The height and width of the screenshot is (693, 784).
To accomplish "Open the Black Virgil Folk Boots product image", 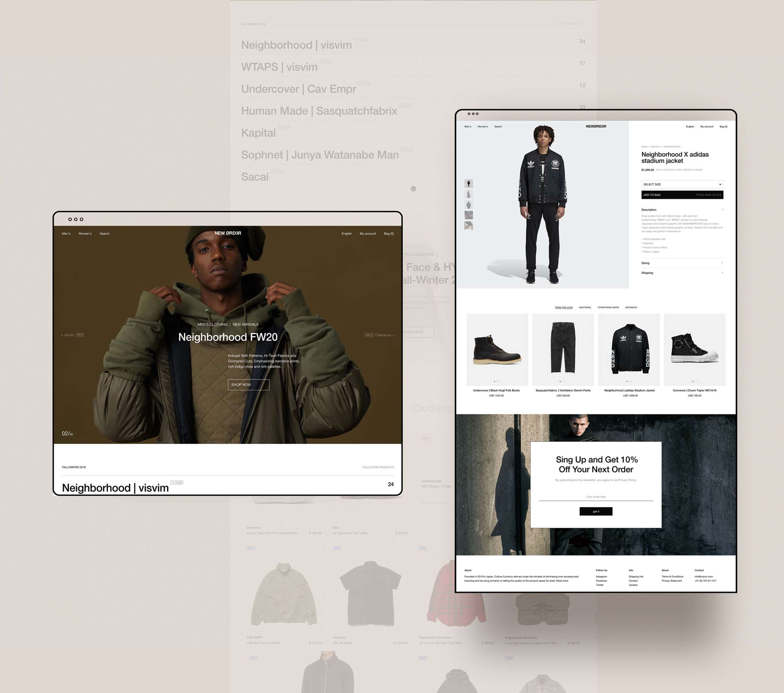I will click(x=497, y=350).
